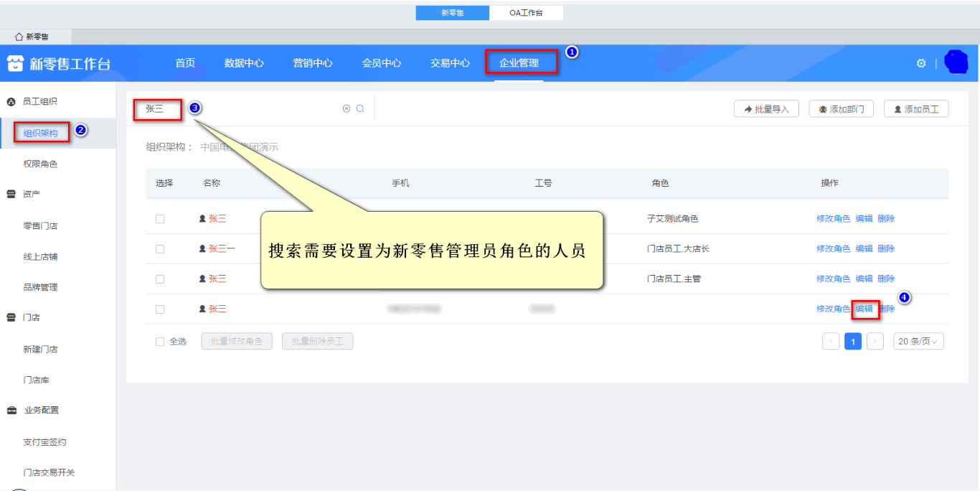
Task: Go to next page with right arrow
Action: coord(875,342)
